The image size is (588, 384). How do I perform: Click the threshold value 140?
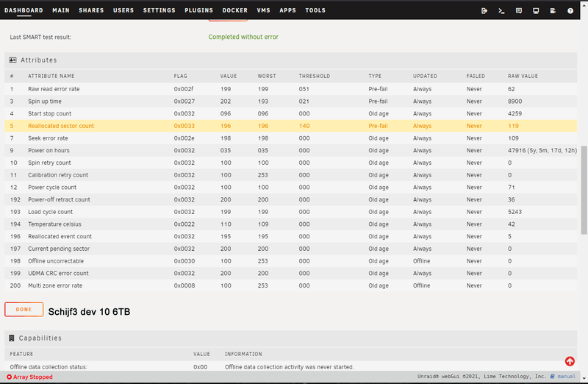[x=304, y=126]
